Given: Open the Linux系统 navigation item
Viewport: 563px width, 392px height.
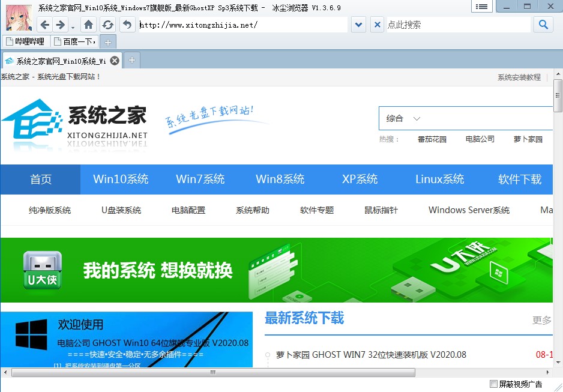Looking at the screenshot, I should tap(440, 179).
